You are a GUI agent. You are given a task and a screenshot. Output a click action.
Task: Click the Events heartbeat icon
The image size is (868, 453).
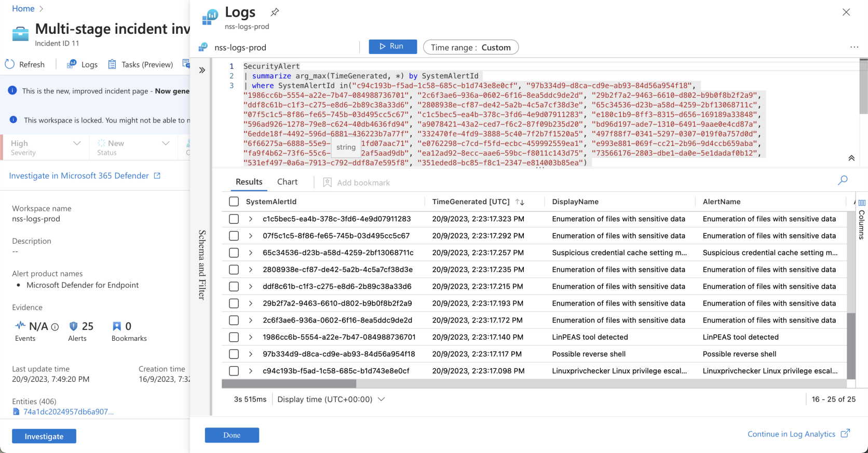(x=20, y=325)
